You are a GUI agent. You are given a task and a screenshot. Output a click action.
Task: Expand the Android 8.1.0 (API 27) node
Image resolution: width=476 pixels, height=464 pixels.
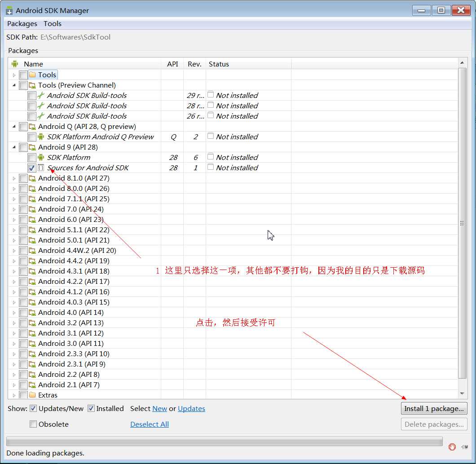14,179
